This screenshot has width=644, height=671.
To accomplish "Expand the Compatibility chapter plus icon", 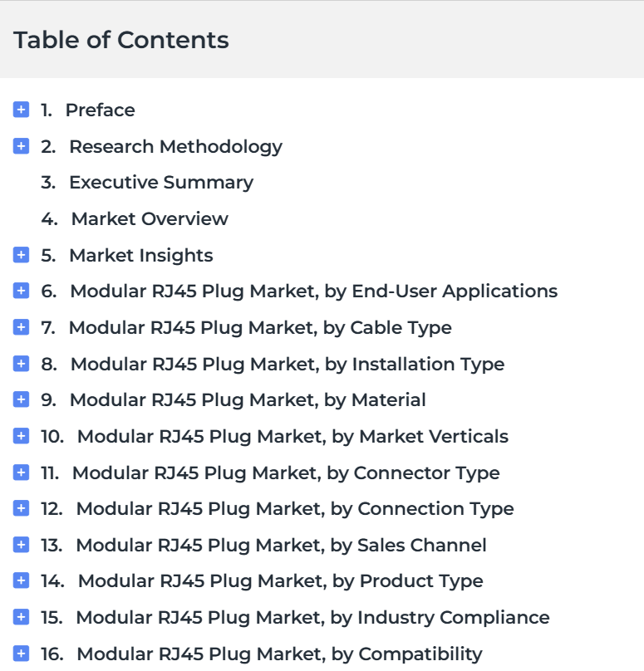I will click(x=21, y=654).
